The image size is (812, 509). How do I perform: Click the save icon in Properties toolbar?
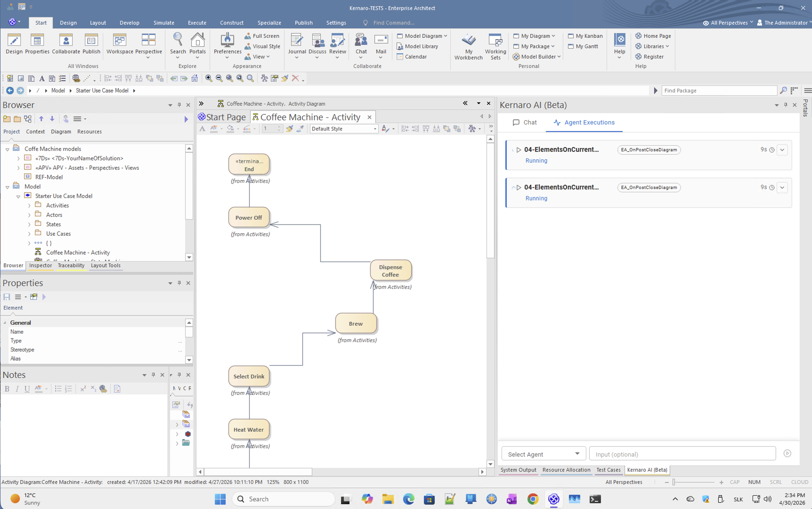coord(6,297)
